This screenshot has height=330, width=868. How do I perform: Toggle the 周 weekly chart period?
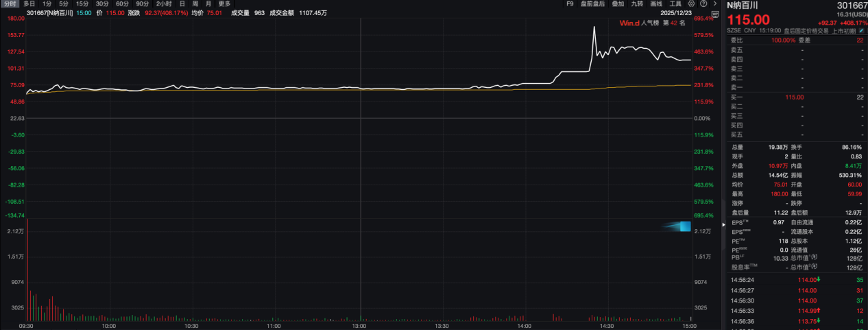click(195, 4)
